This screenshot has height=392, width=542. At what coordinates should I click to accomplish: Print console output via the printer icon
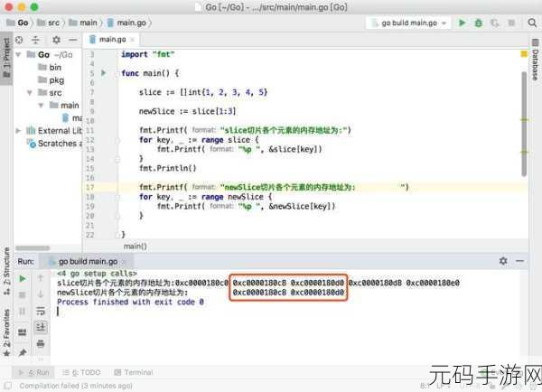[41, 343]
